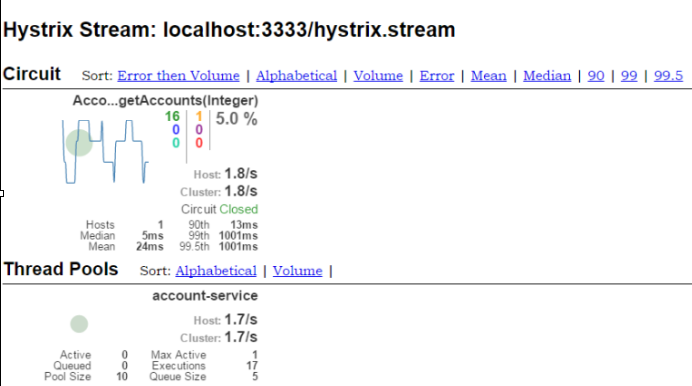
Task: Sort circuits by 90th percentile
Action: pyautogui.click(x=596, y=75)
